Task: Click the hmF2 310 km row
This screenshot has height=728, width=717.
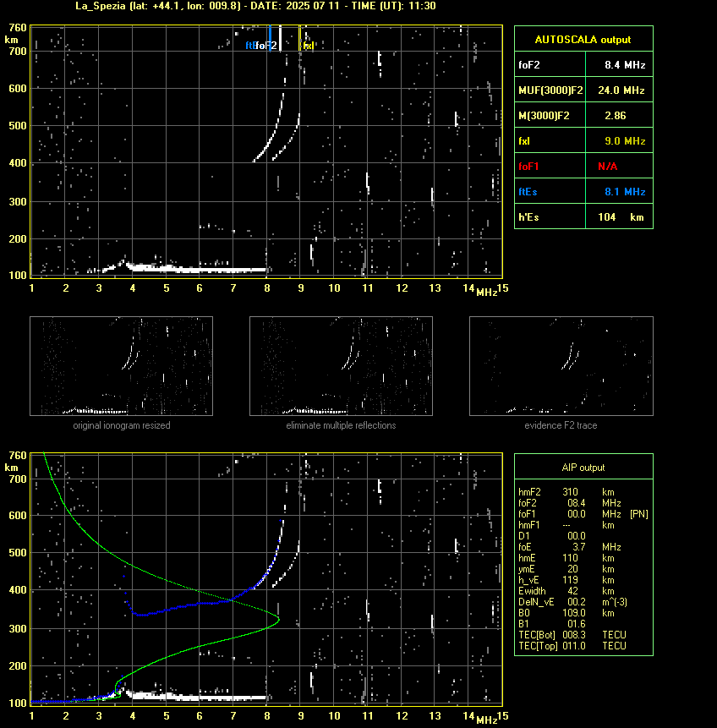Action: 566,492
